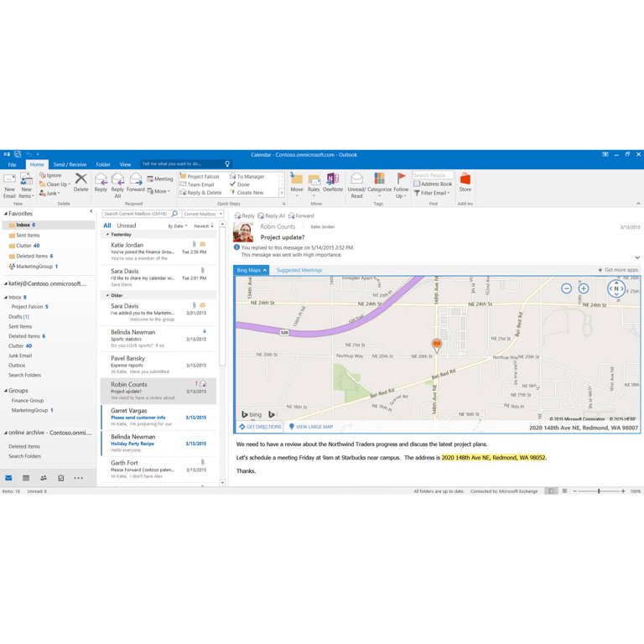Open People view in the navigation bar
The image size is (644, 644).
point(44,478)
